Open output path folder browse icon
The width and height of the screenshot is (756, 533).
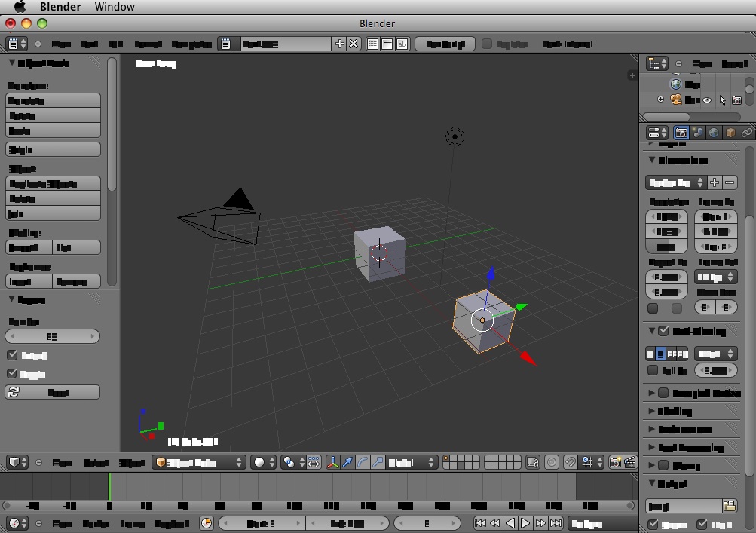point(730,506)
